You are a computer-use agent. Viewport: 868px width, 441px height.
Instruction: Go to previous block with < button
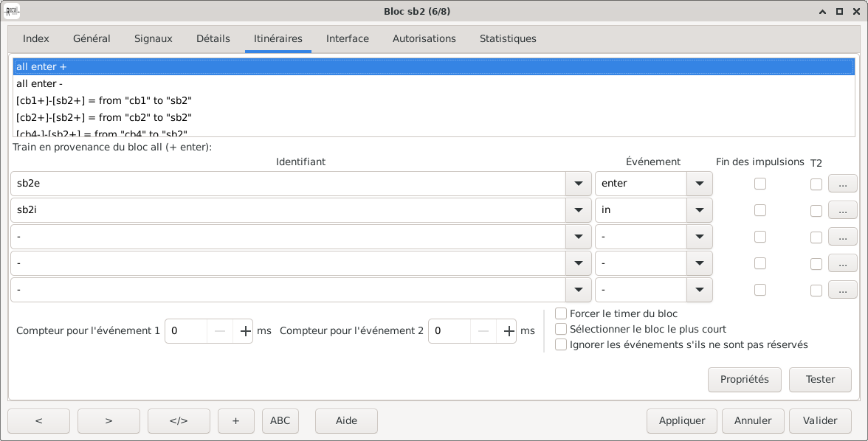38,421
